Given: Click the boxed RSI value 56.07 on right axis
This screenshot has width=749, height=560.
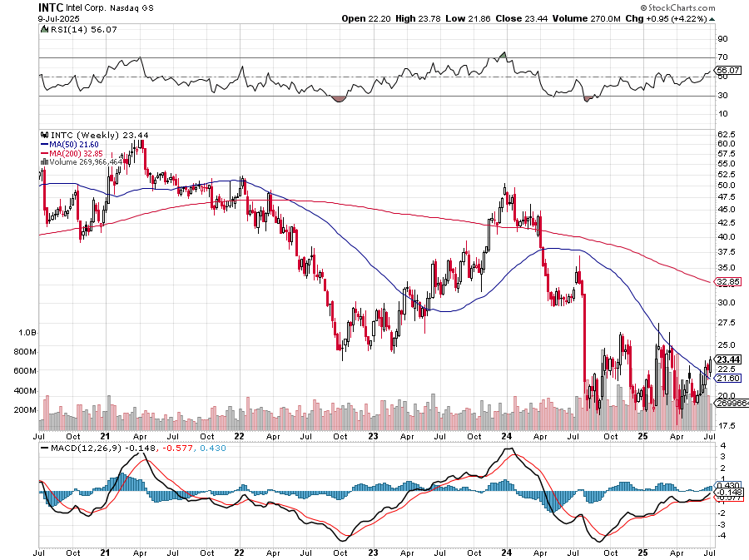Looking at the screenshot, I should point(729,70).
